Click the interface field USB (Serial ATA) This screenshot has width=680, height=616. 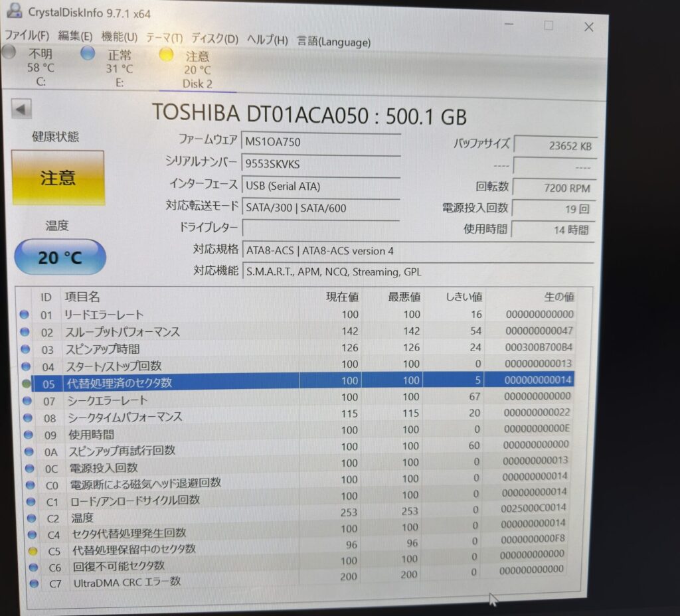pyautogui.click(x=321, y=186)
